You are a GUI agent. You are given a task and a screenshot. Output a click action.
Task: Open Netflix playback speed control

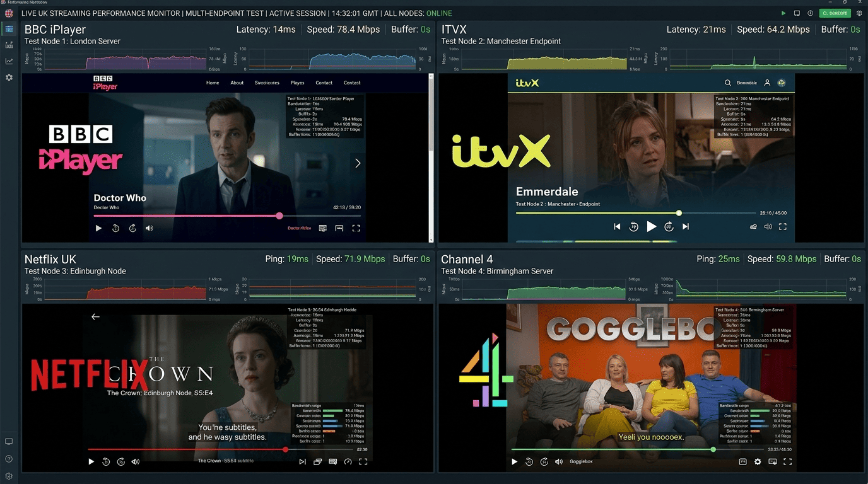[348, 462]
